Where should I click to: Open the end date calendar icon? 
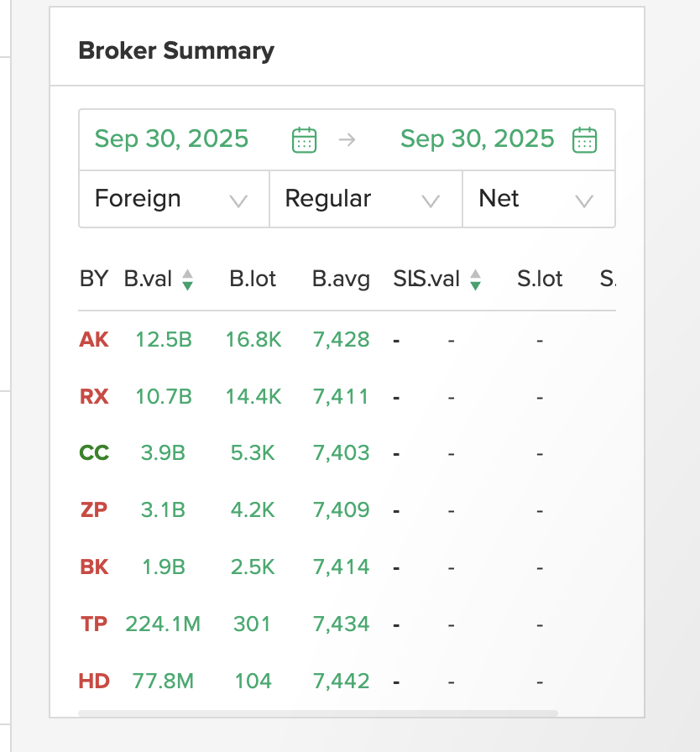(x=584, y=139)
